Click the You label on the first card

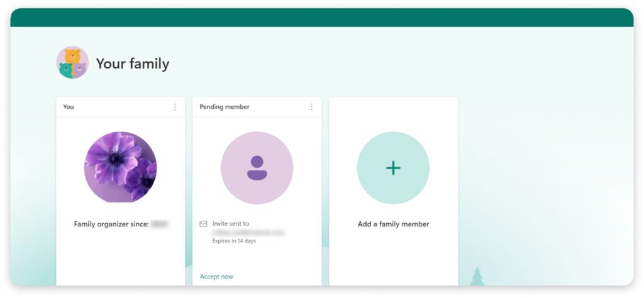69,107
